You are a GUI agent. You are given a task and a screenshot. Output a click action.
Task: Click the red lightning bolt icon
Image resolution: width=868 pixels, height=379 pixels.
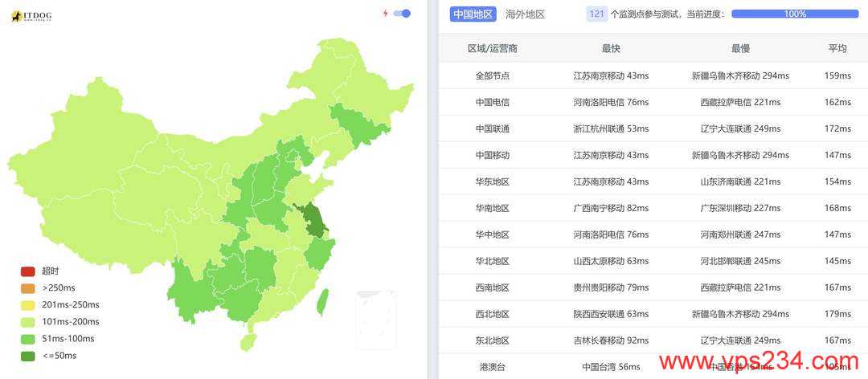[x=385, y=14]
